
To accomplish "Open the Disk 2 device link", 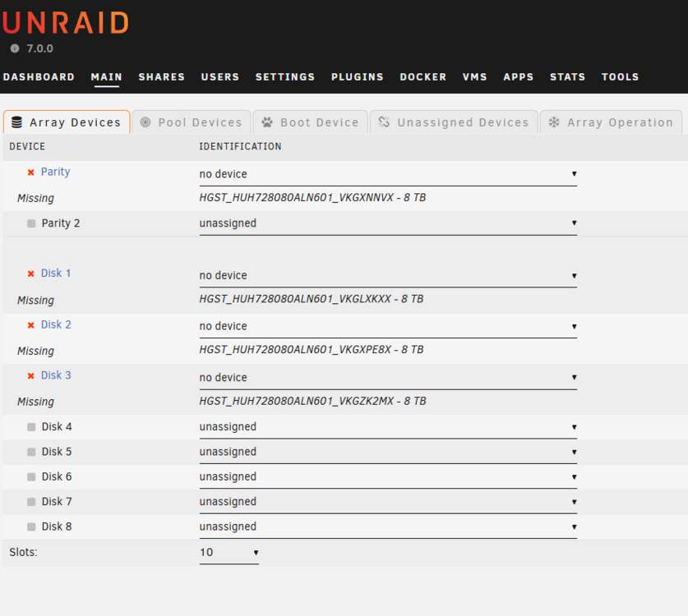I will point(56,324).
